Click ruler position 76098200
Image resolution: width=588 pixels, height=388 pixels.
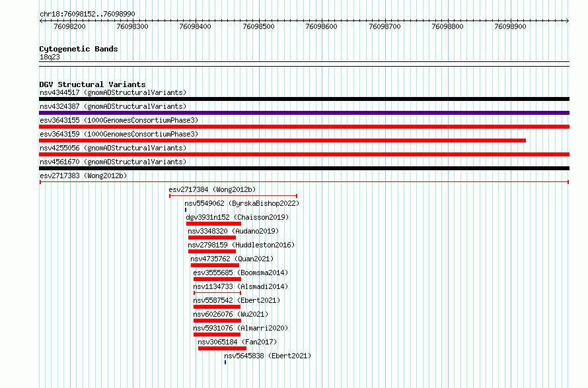[70, 26]
